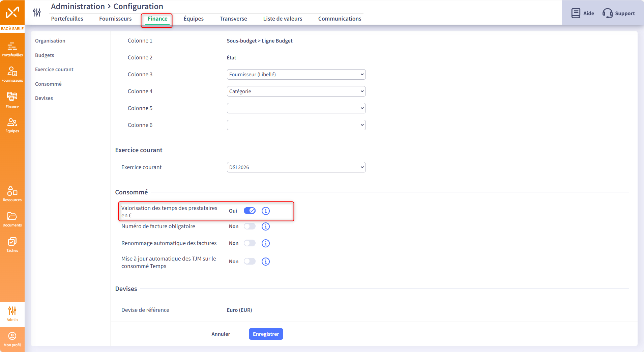644x352 pixels.
Task: Jump to Devises section in left menu
Action: point(44,98)
